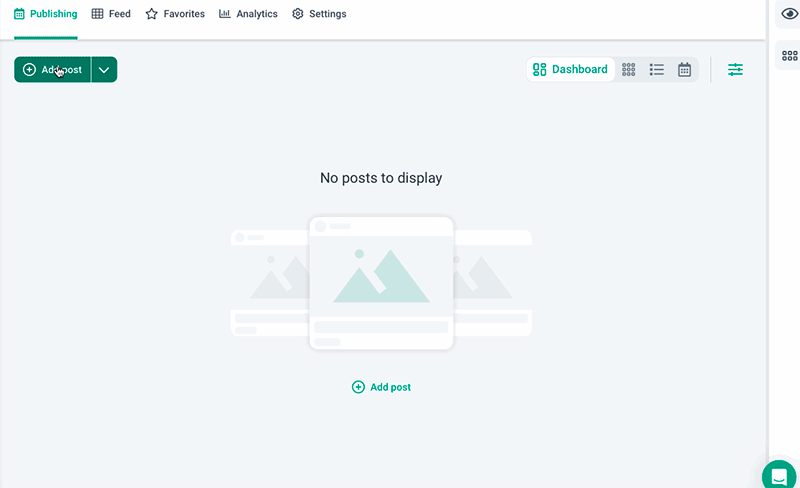
Task: Expand the Add post dropdown arrow
Action: 104,70
